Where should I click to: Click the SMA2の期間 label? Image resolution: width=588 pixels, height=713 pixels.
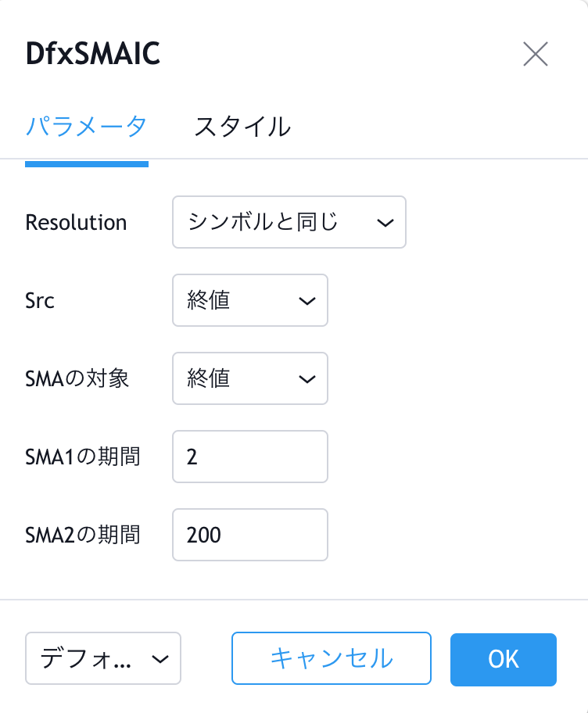pos(83,535)
